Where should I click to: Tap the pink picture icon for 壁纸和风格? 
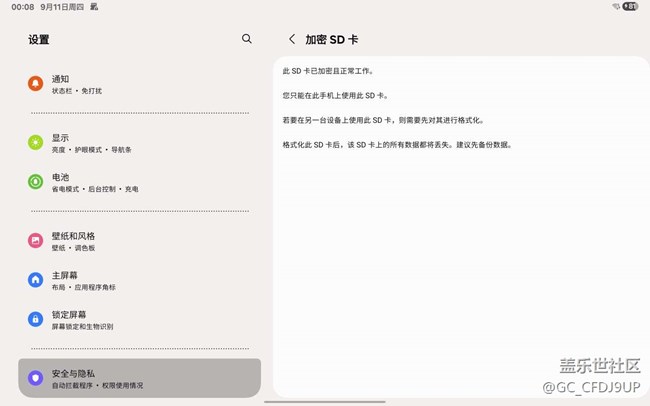[36, 241]
